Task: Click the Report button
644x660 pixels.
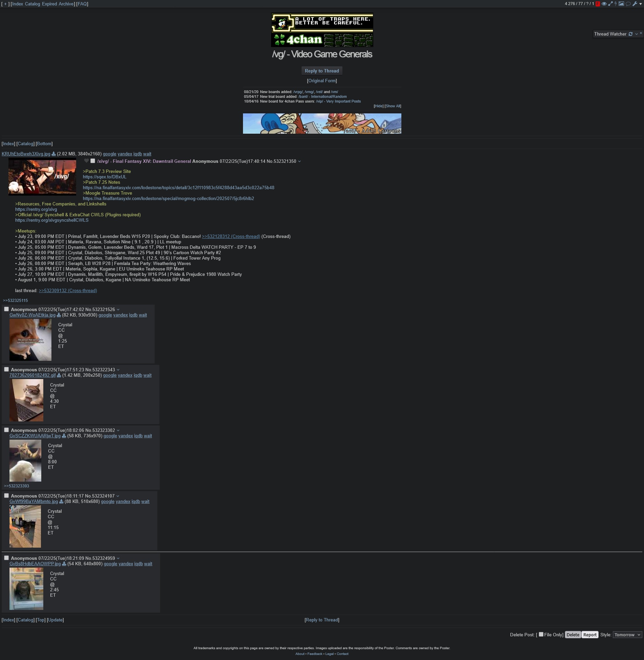Action: (590, 635)
